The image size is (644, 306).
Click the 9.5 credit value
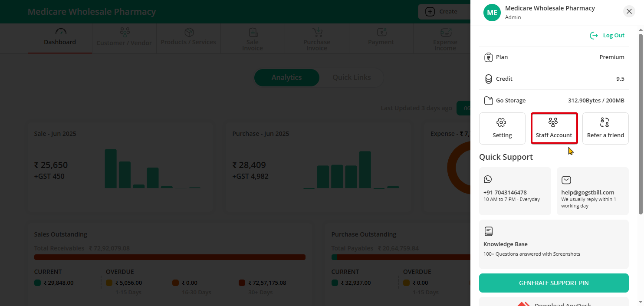pos(620,79)
